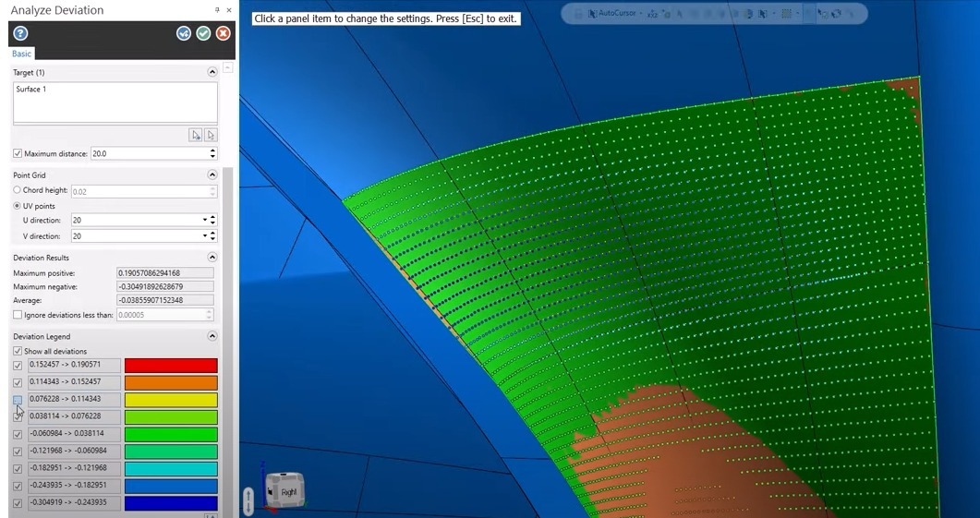Toggle checkbox for -0.182951 -> -0.121968 range

pos(18,469)
